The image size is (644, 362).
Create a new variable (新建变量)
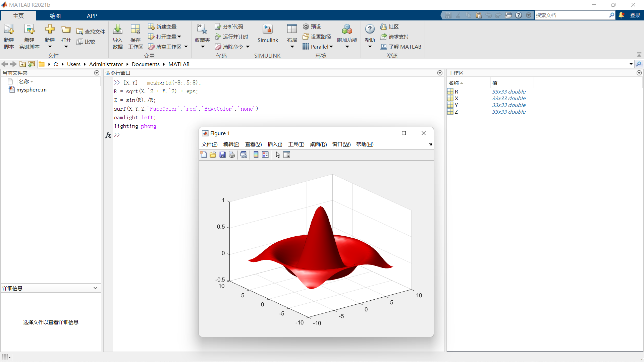point(162,26)
